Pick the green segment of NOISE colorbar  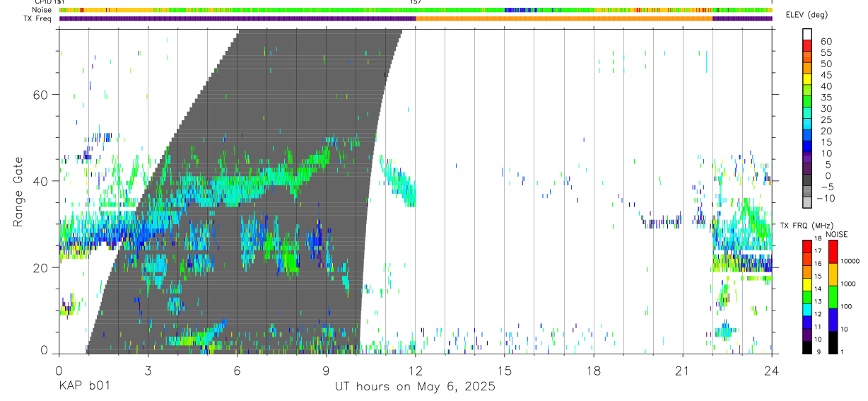point(833,297)
